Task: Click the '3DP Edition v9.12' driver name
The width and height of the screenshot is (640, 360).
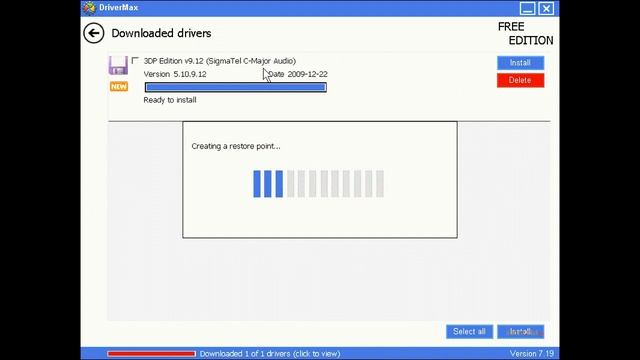Action: pos(220,61)
